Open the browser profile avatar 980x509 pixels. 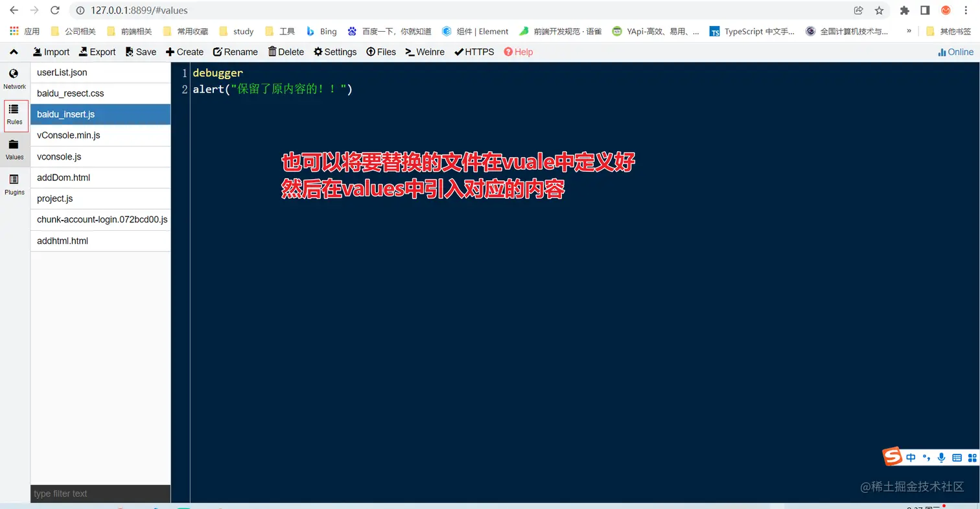(946, 10)
